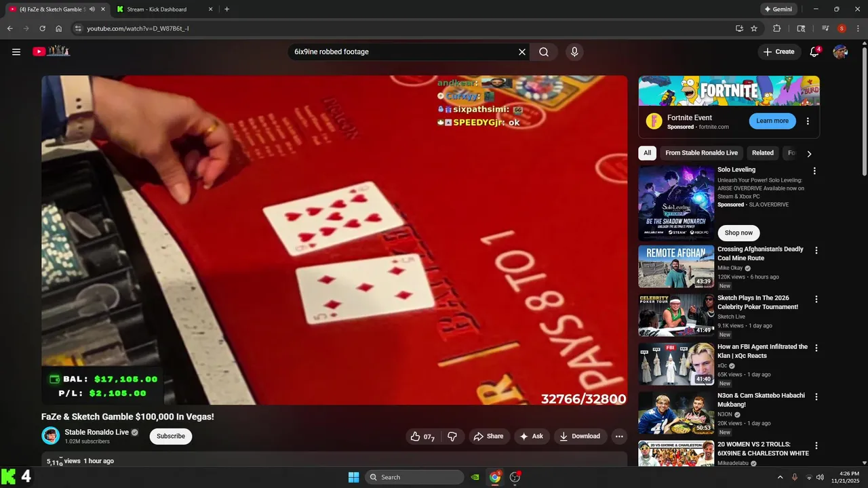Viewport: 868px width, 488px height.
Task: Download the video
Action: point(580,436)
